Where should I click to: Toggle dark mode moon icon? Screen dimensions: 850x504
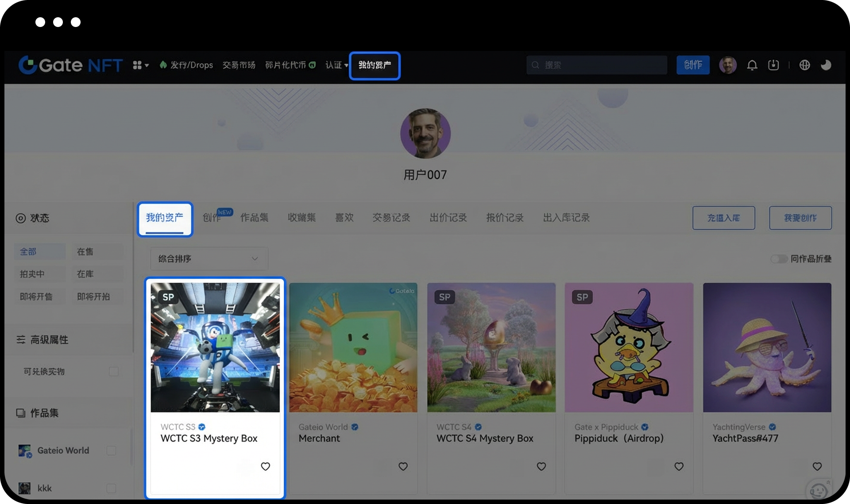(826, 65)
